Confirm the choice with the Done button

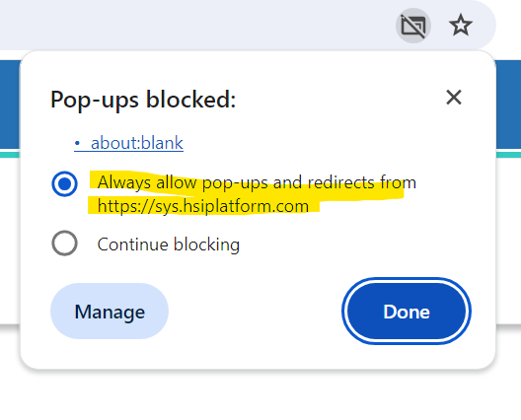[407, 312]
